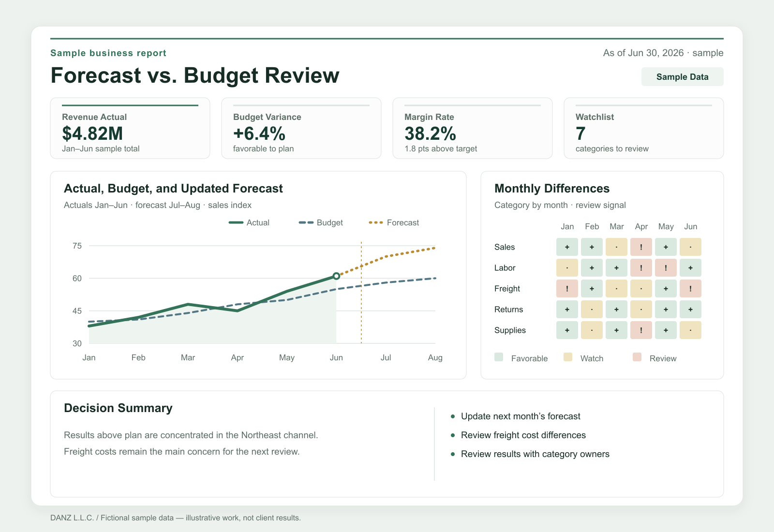The width and height of the screenshot is (774, 532).
Task: Click the Jun actual data point marker
Action: click(336, 276)
